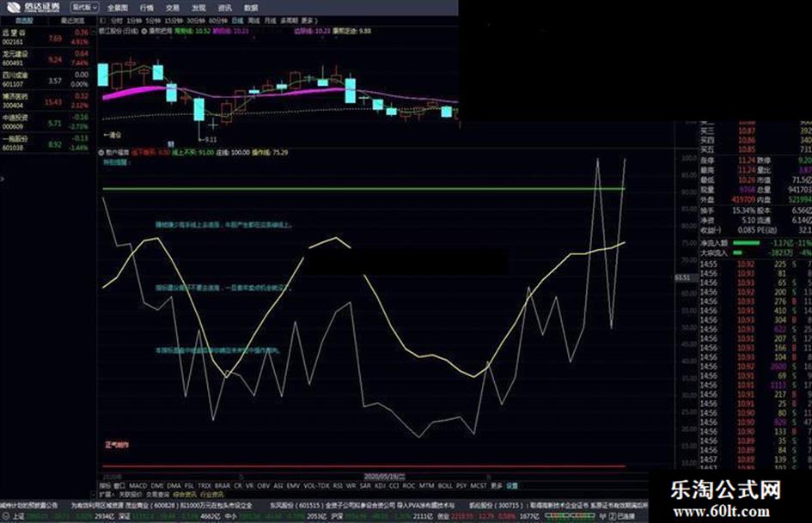Click the round settings icon on the sub-indicator

[101, 153]
